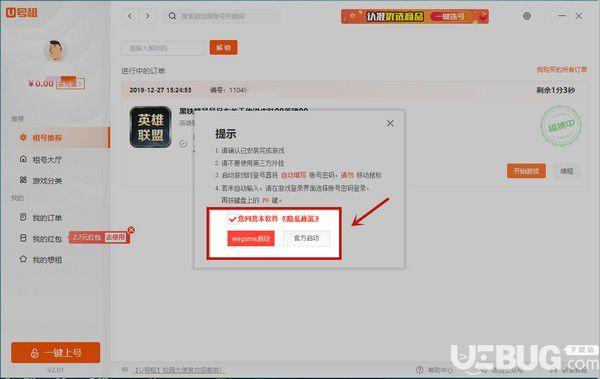This screenshot has width=600, height=379.
Task: Click the wegame启动 button
Action: coord(251,239)
